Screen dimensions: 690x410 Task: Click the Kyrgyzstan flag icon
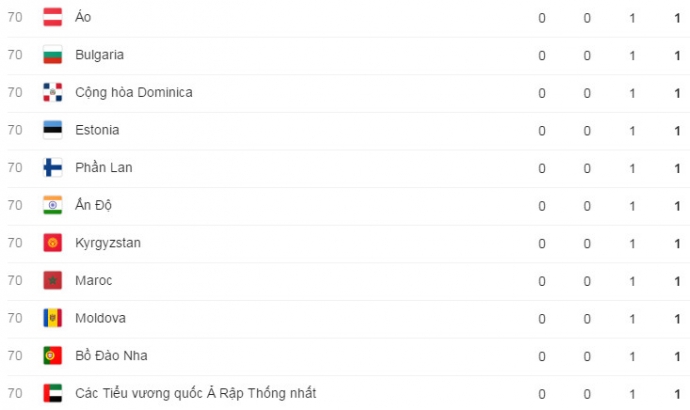coord(53,243)
